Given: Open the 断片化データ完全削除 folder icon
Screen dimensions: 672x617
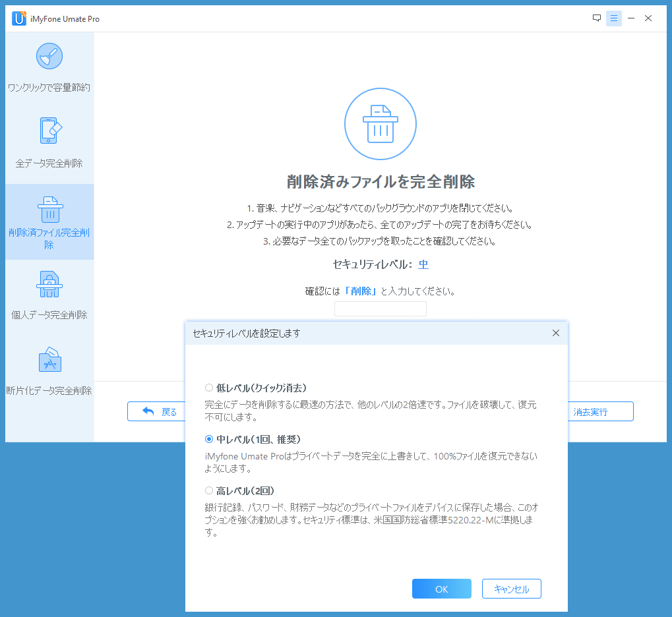Looking at the screenshot, I should coord(50,359).
